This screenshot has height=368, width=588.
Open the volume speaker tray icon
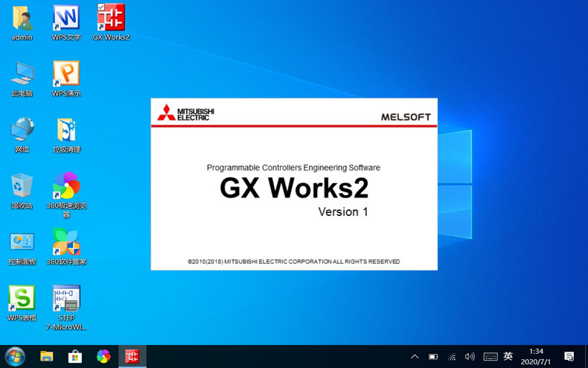(x=470, y=356)
